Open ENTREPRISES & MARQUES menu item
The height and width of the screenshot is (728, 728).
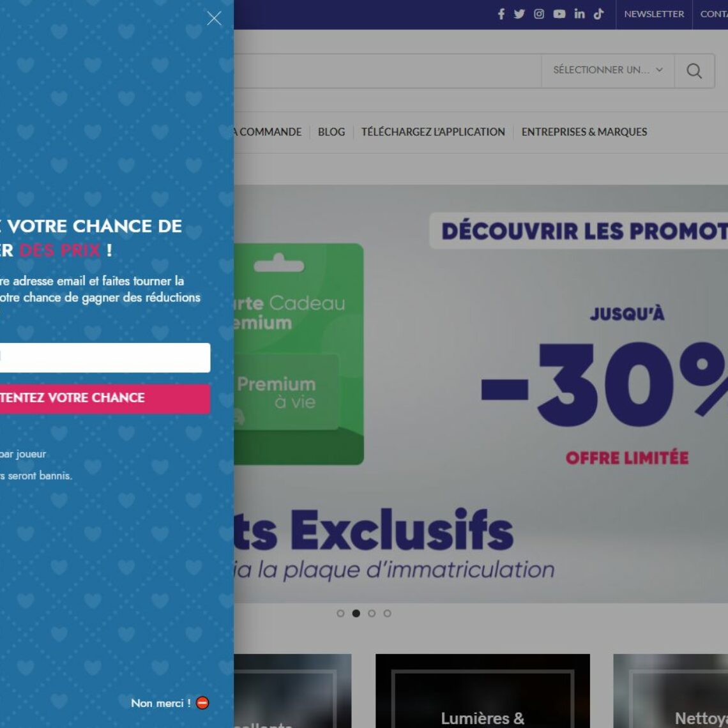[584, 132]
